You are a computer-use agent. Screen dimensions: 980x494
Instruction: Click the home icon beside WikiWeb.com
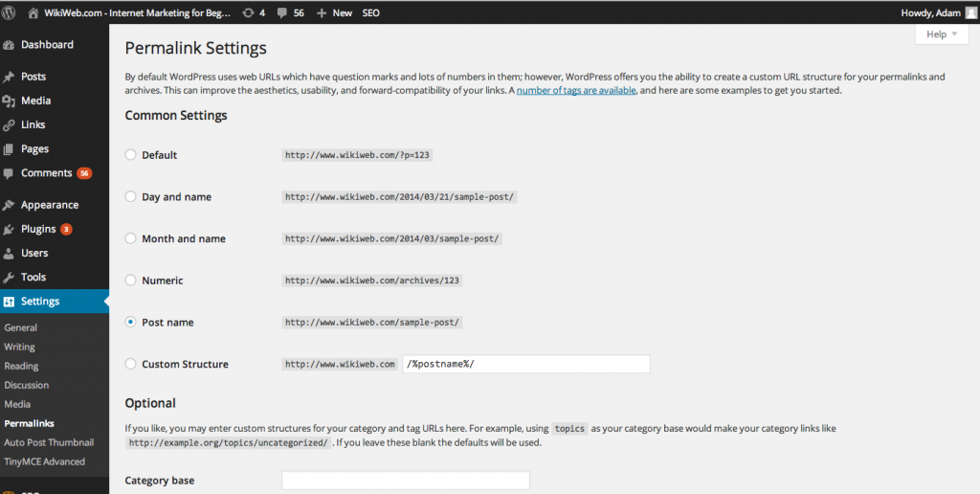pyautogui.click(x=33, y=12)
